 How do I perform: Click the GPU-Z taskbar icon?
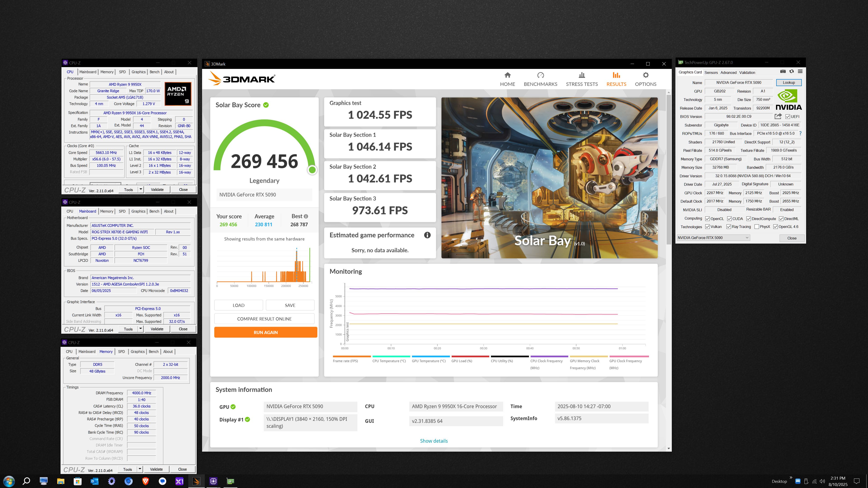(231, 481)
